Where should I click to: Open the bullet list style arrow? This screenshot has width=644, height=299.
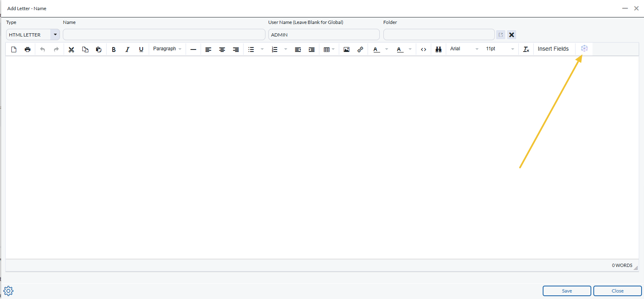pyautogui.click(x=262, y=49)
